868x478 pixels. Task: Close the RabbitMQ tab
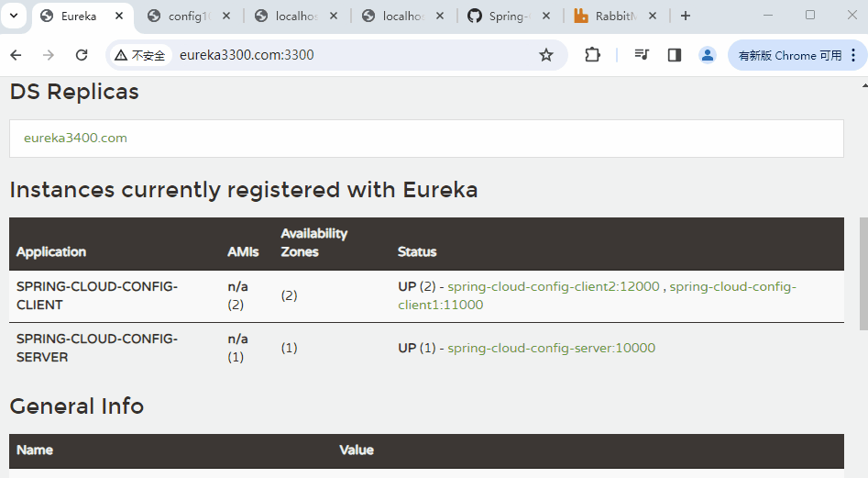pos(653,17)
